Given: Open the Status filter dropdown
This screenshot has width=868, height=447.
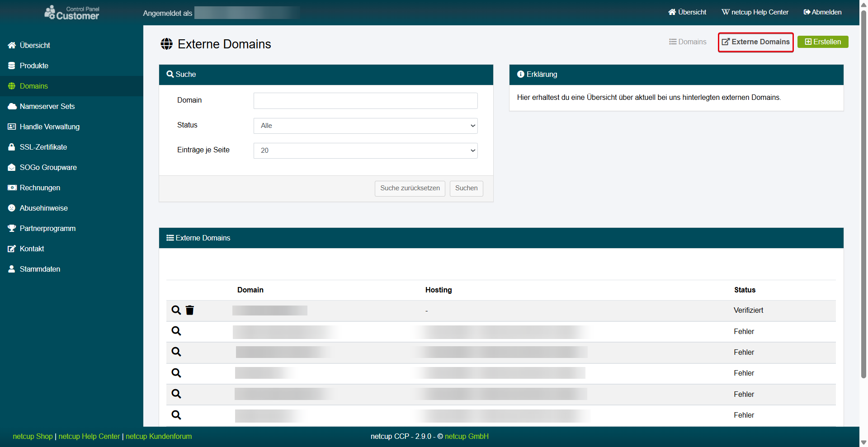Looking at the screenshot, I should point(365,126).
